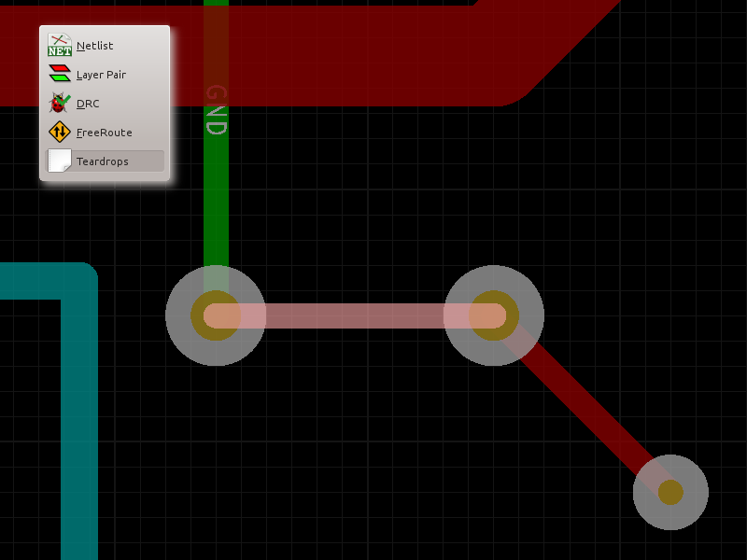Click the pink horizontal track between vias
747x560 pixels.
pos(355,315)
